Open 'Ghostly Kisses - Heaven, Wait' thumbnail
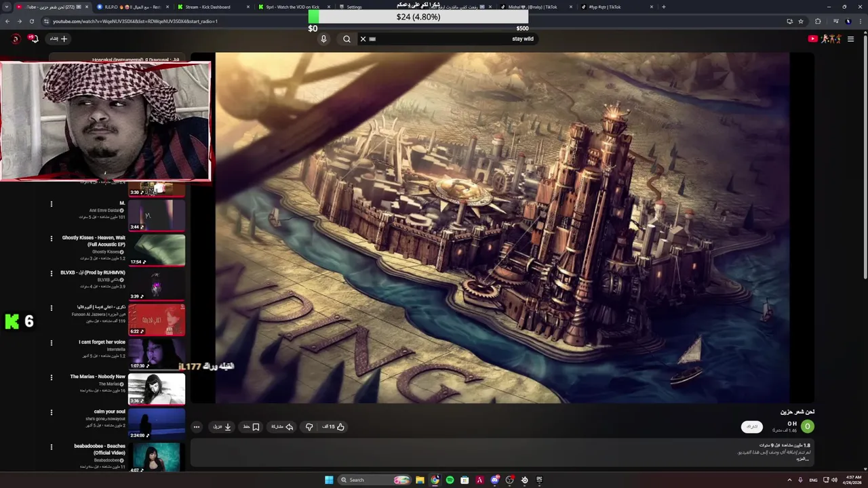 pos(157,250)
